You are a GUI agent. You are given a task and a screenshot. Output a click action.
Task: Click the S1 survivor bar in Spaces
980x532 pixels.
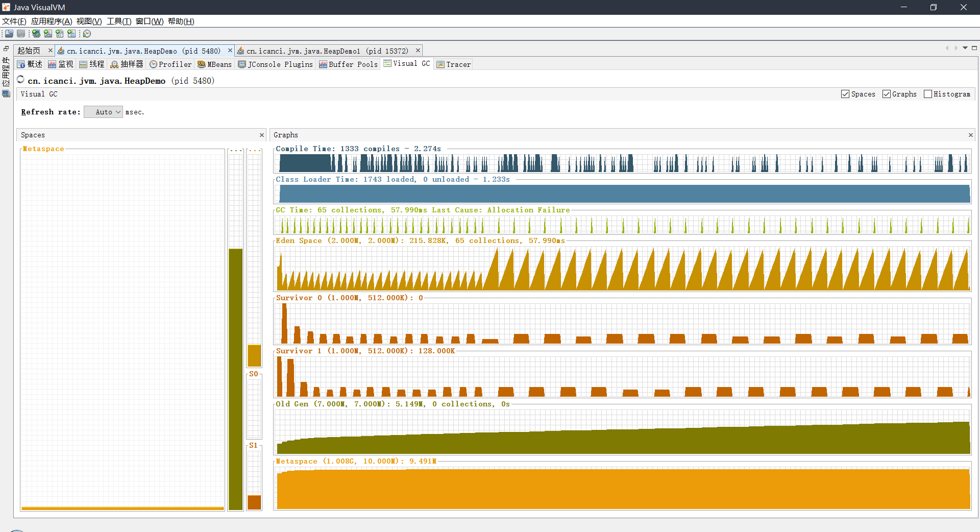click(254, 502)
